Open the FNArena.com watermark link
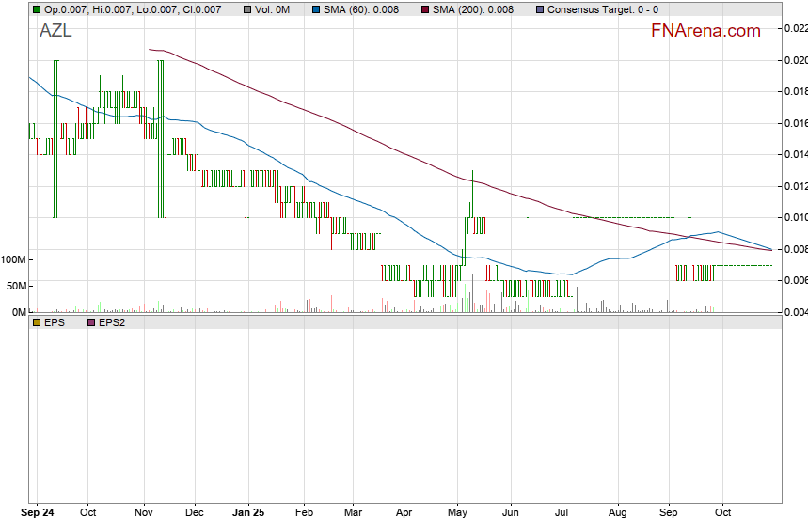Viewport: 808px width, 532px height. click(705, 31)
